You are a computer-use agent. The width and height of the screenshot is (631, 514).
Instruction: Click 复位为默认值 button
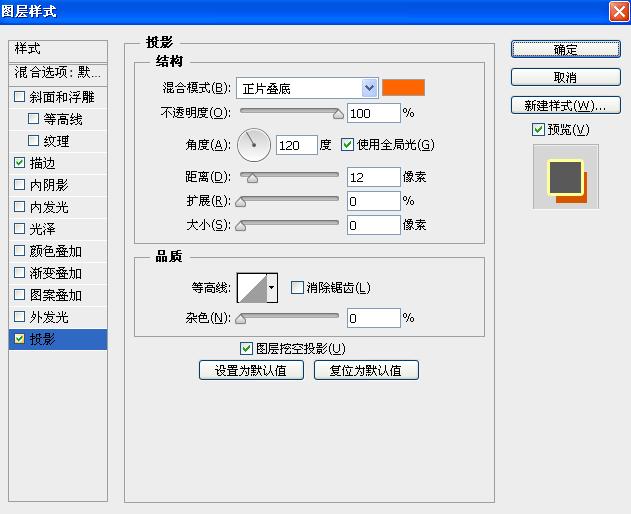[366, 370]
